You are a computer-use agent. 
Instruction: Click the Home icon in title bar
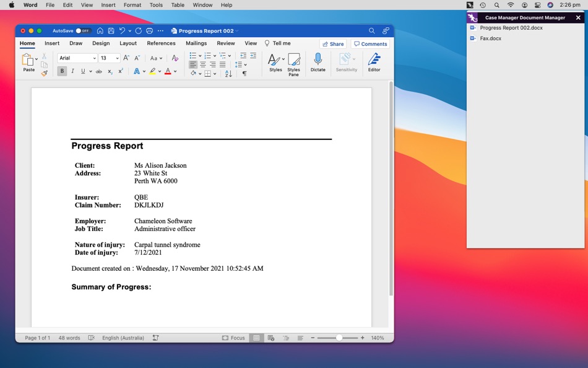(x=100, y=31)
